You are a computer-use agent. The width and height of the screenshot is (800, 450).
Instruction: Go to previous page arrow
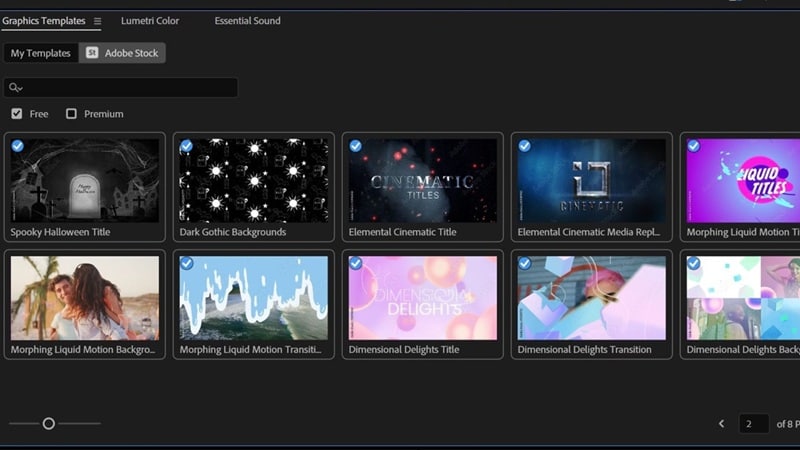pyautogui.click(x=721, y=423)
